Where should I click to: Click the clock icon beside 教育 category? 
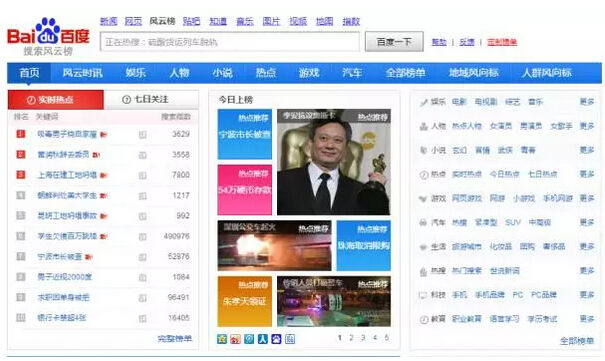(x=424, y=320)
